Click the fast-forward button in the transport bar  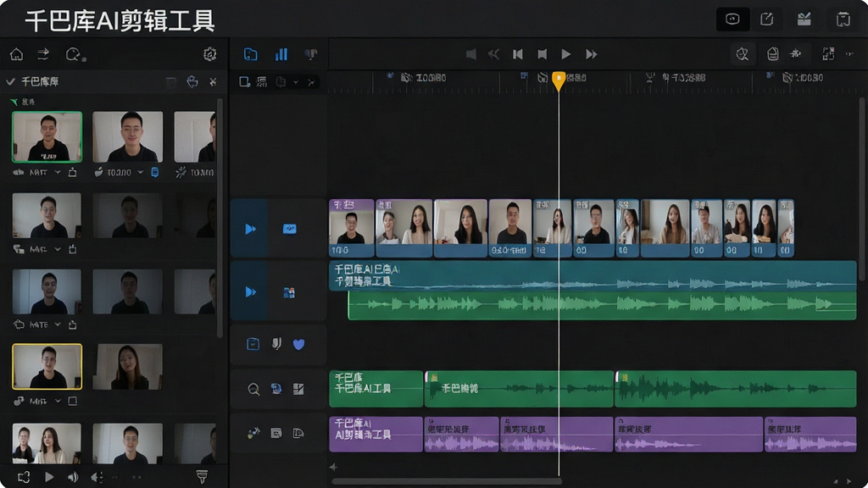coord(591,54)
